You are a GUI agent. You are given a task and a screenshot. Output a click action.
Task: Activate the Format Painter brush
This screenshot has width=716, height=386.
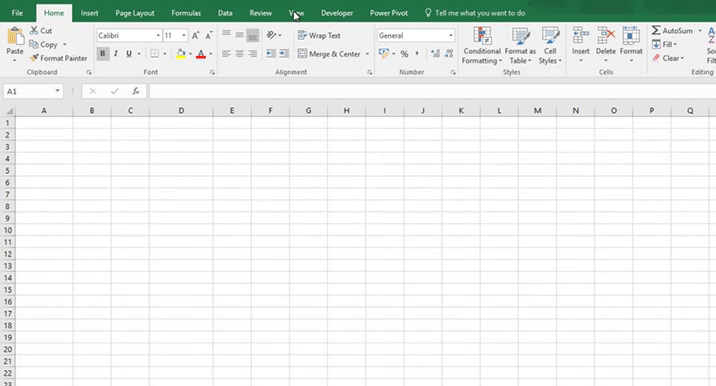point(34,58)
